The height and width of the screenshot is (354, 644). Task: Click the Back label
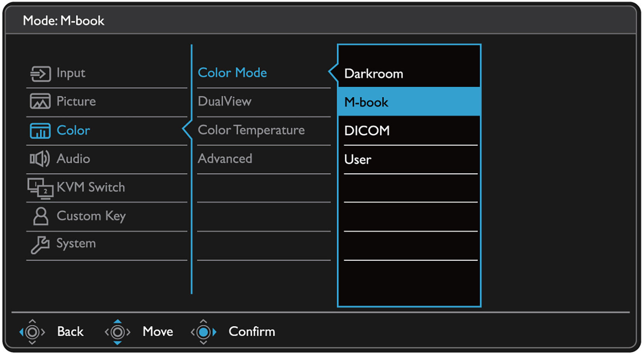[x=71, y=332]
